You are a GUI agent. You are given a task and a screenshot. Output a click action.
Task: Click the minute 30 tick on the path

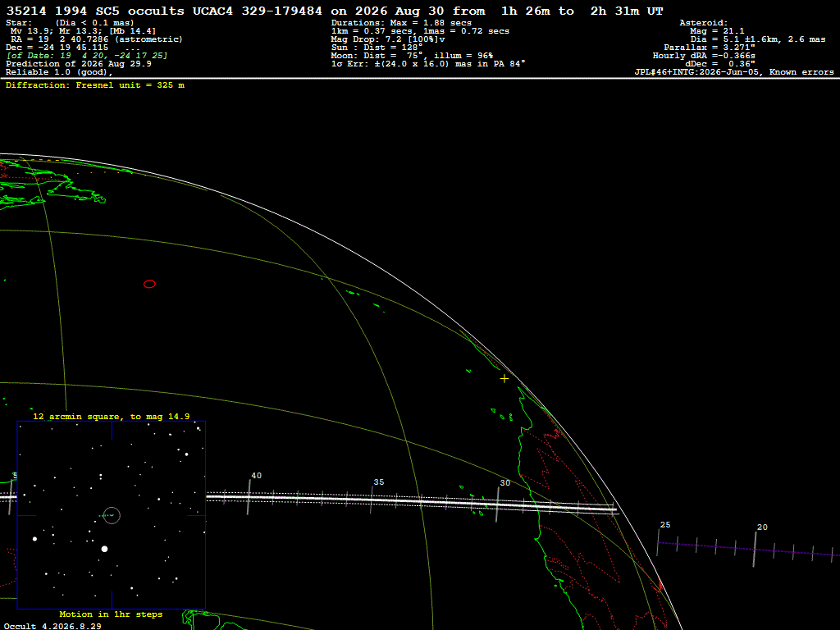(x=498, y=504)
